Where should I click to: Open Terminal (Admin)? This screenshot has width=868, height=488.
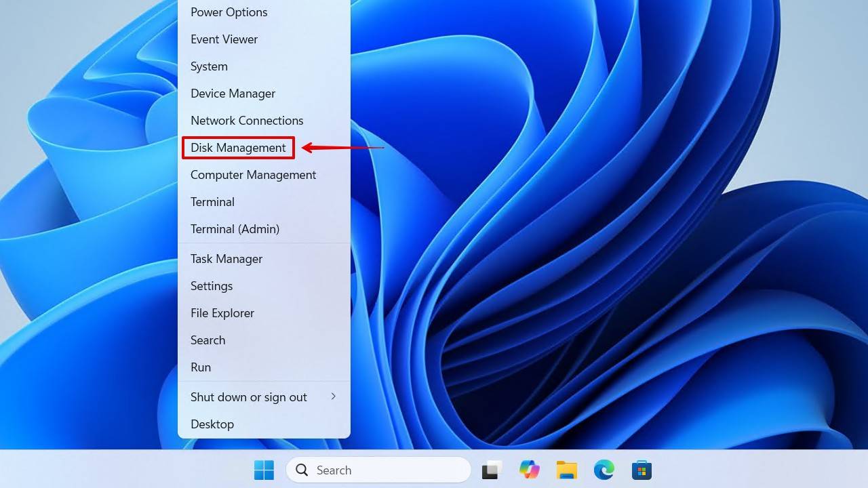[x=235, y=229]
